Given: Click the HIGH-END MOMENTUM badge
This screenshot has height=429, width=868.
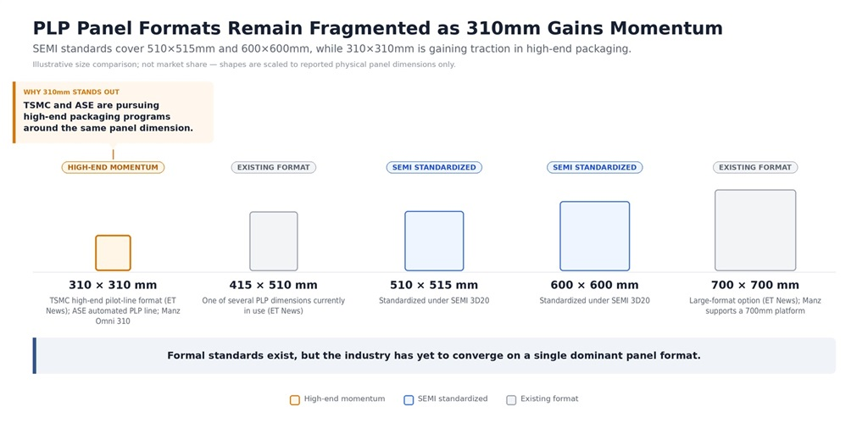Looking at the screenshot, I should click(113, 167).
